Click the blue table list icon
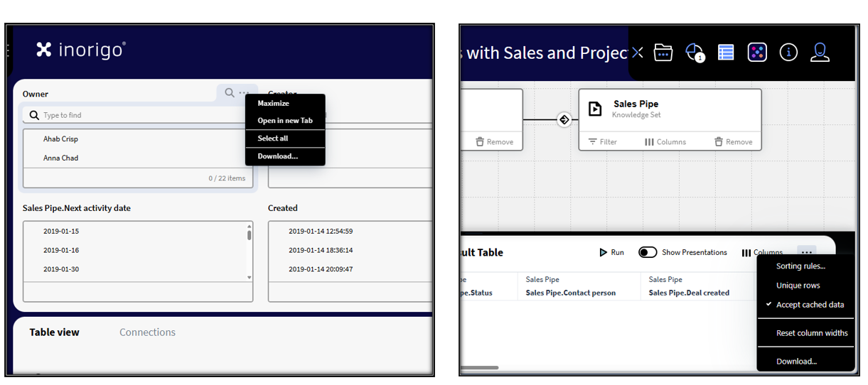Image resolution: width=868 pixels, height=385 pixels. click(x=725, y=53)
